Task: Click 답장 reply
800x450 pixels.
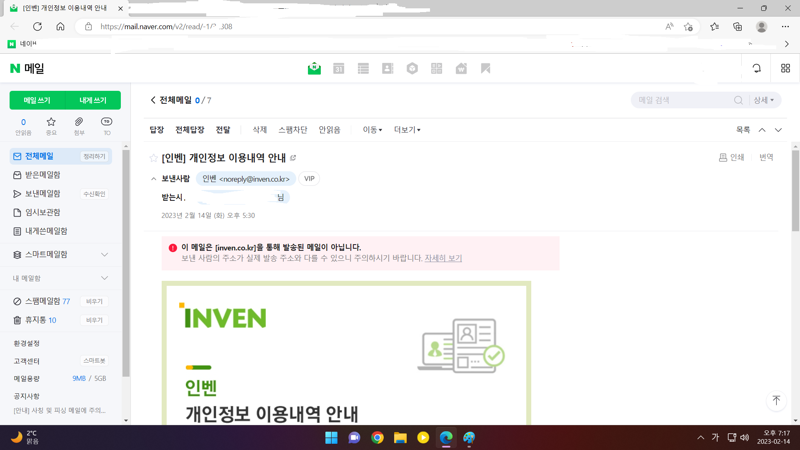Action: pos(157,130)
